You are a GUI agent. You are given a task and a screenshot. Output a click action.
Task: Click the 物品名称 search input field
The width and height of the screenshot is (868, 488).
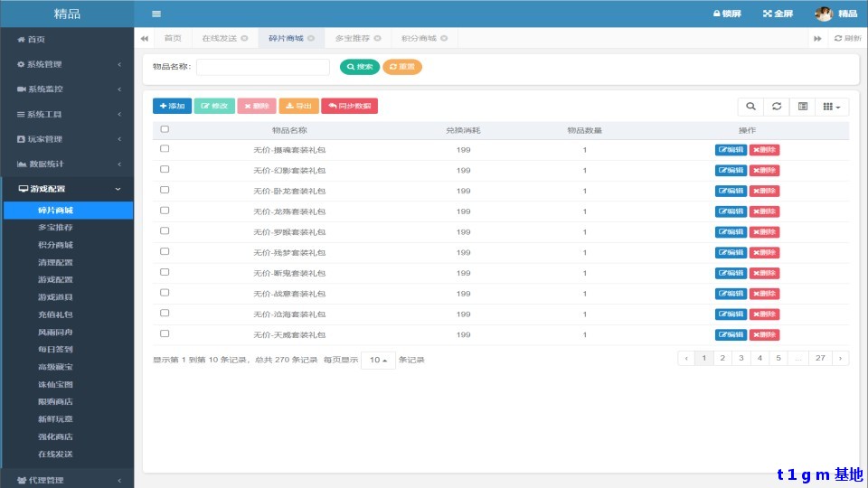tap(263, 67)
